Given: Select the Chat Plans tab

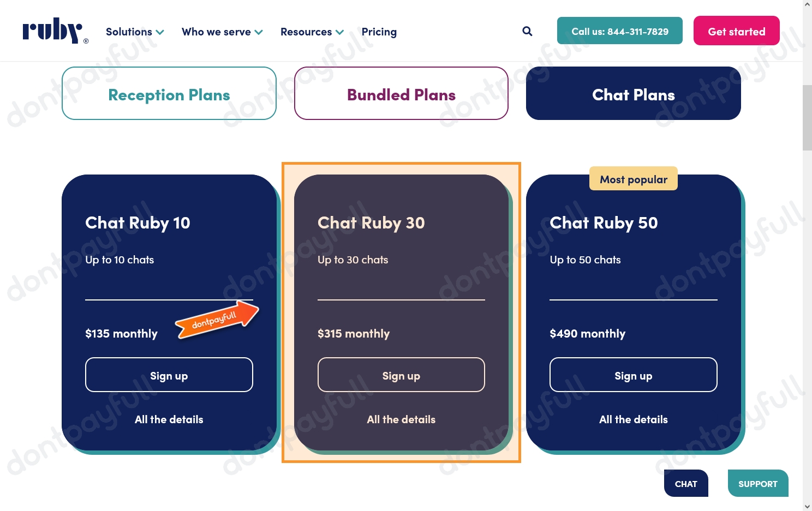Looking at the screenshot, I should (633, 93).
